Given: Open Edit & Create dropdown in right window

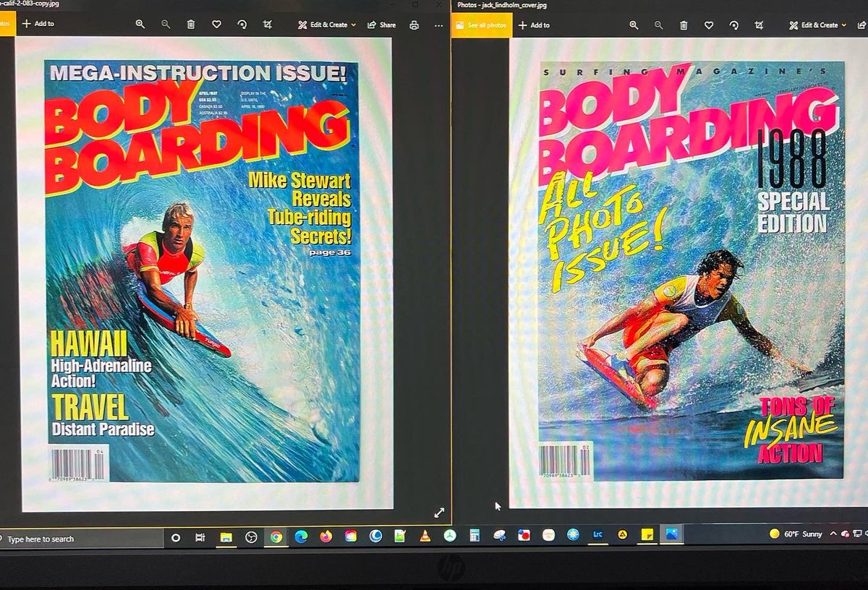Looking at the screenshot, I should tap(819, 25).
